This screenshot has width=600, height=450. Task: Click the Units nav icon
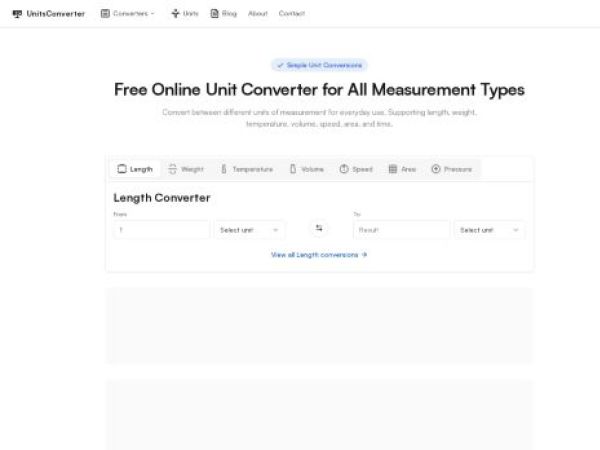pos(175,13)
